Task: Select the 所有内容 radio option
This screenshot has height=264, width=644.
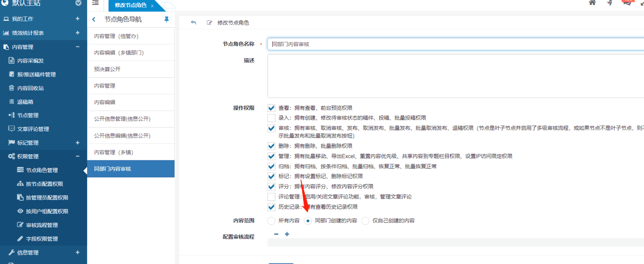Action: point(271,221)
